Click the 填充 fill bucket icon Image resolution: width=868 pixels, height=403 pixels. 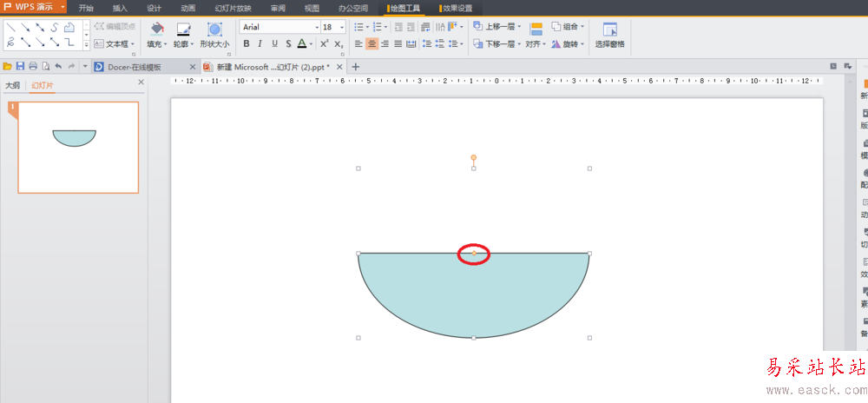(157, 29)
